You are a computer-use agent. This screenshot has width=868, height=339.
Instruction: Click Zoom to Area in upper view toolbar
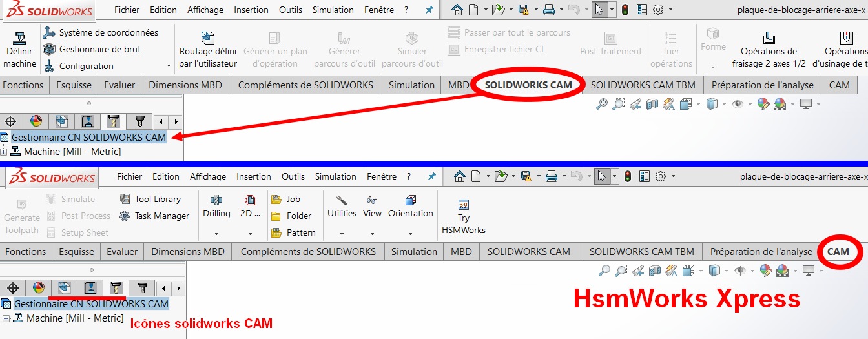click(x=619, y=104)
